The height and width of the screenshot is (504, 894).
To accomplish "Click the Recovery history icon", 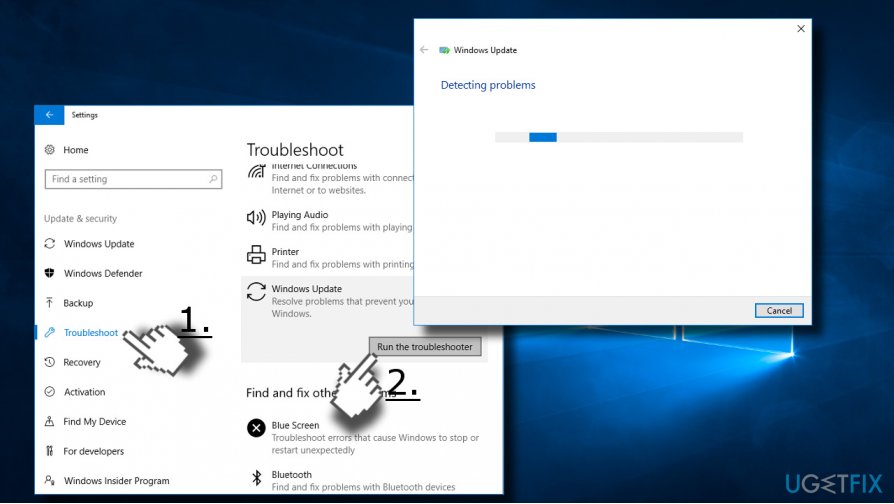I will [x=50, y=362].
